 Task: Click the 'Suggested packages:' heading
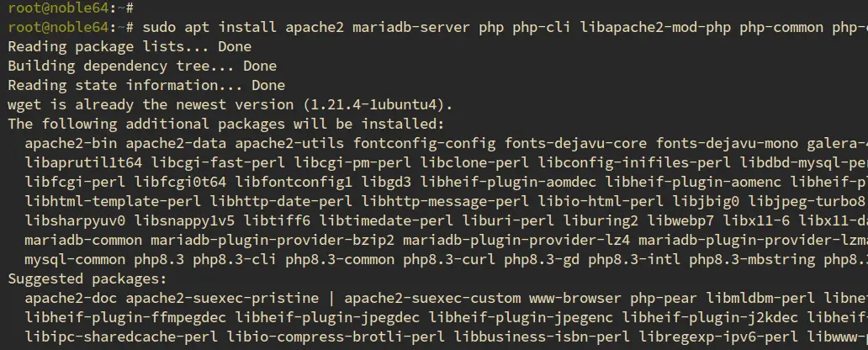87,279
